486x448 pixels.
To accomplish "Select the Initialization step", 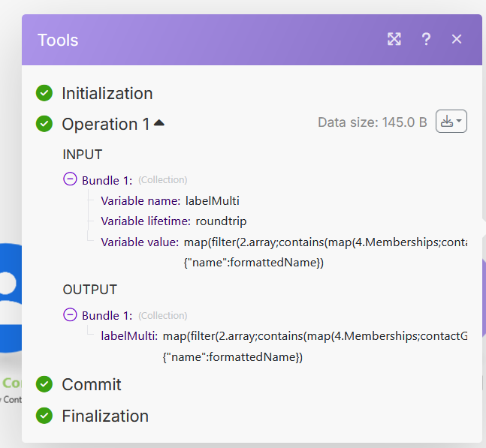I will (107, 93).
